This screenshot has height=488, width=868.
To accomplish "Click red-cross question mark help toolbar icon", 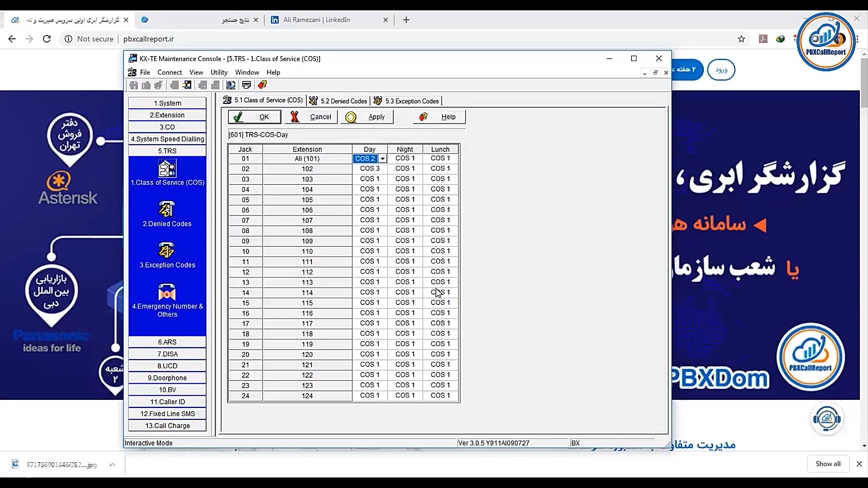I will 262,85.
